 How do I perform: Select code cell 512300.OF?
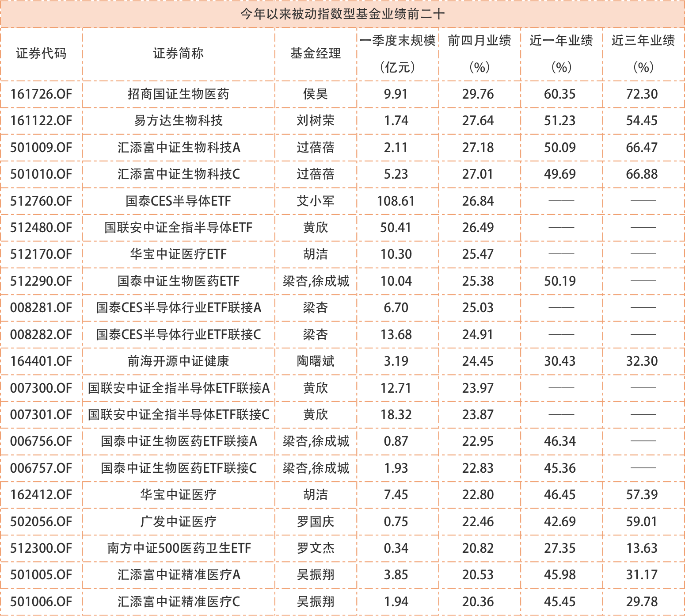(41, 548)
